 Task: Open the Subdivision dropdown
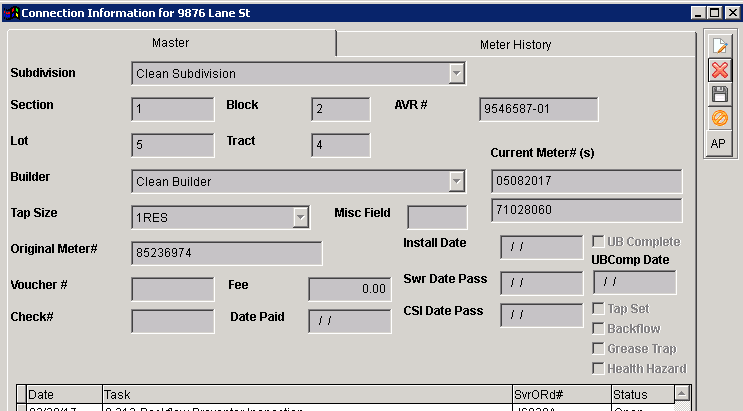[x=456, y=74]
